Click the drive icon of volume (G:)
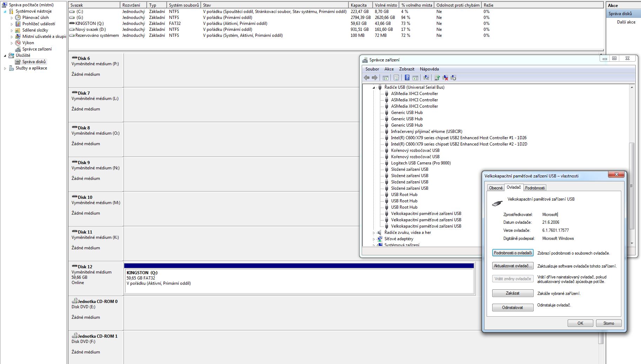The width and height of the screenshot is (641, 364). pyautogui.click(x=72, y=18)
